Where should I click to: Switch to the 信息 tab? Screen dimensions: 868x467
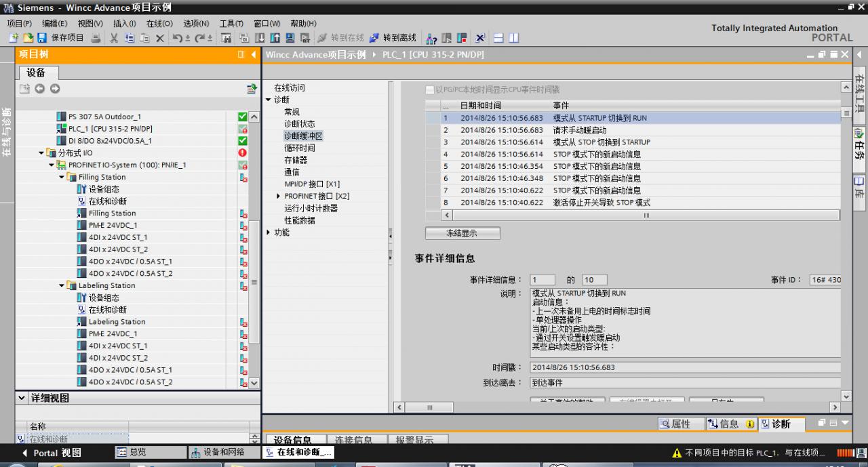tap(731, 424)
